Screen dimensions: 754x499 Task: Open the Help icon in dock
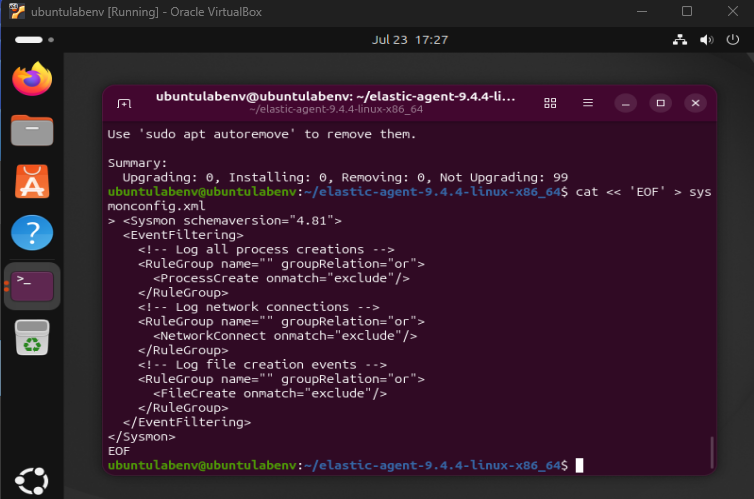(32, 233)
